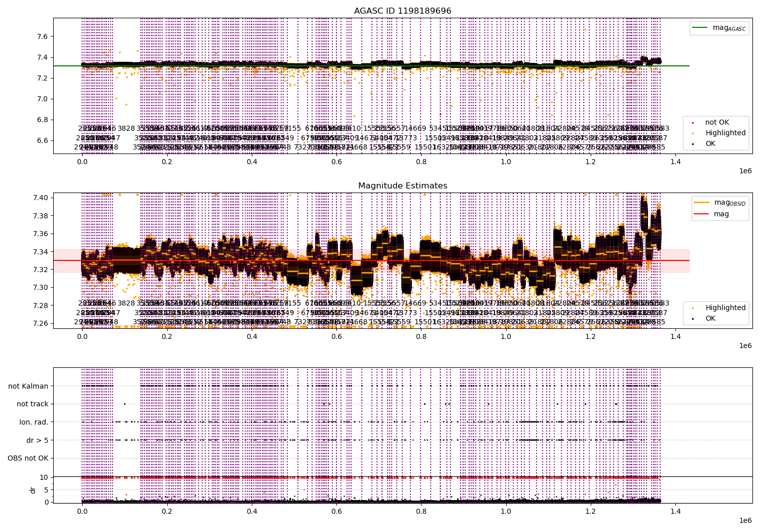Image resolution: width=760 pixels, height=532 pixels.
Task: Click the "0.8" x-axis tick of top plot
Action: point(422,161)
